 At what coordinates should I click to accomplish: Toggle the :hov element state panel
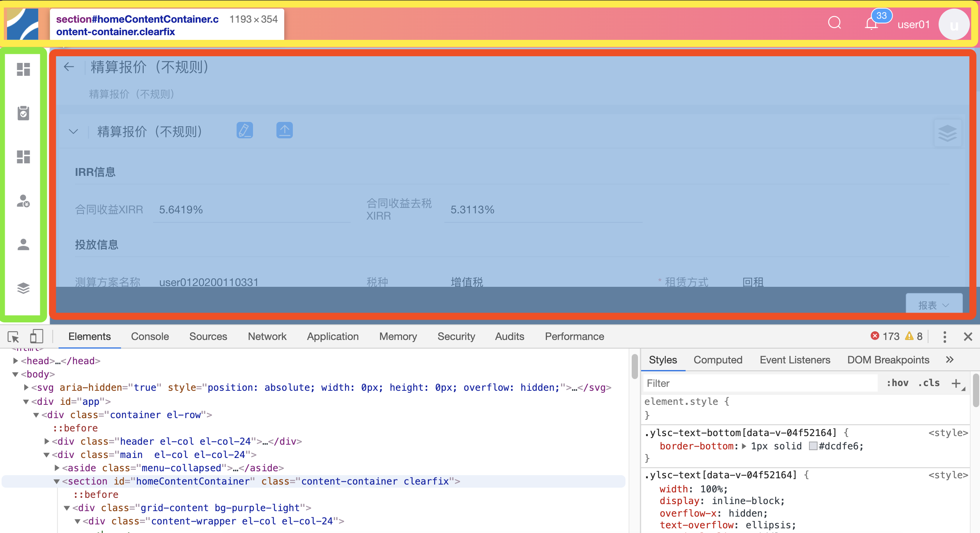click(x=897, y=383)
